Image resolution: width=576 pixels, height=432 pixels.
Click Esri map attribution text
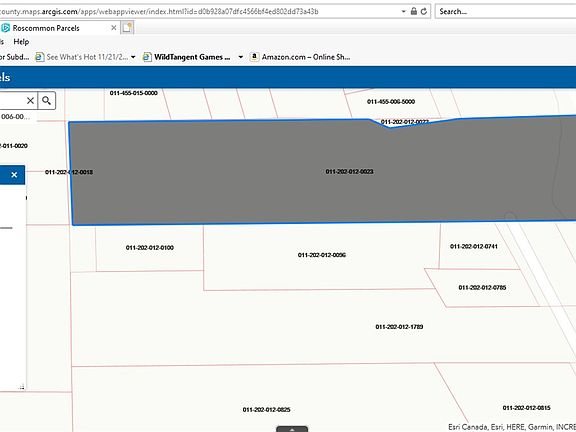(x=512, y=427)
